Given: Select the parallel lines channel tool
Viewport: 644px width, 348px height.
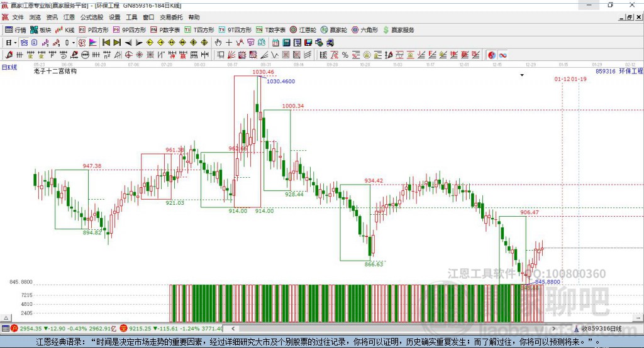Looking at the screenshot, I should pos(307,55).
